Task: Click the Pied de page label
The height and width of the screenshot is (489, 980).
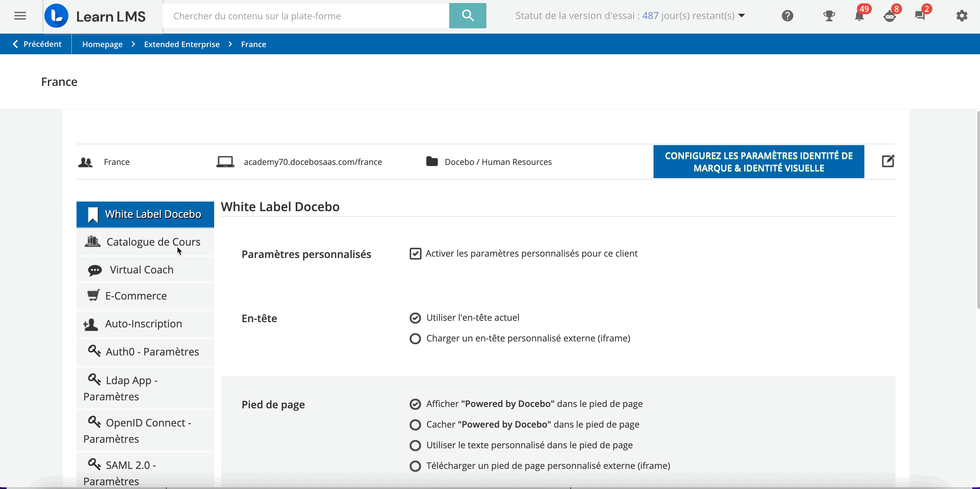Action: (x=273, y=404)
